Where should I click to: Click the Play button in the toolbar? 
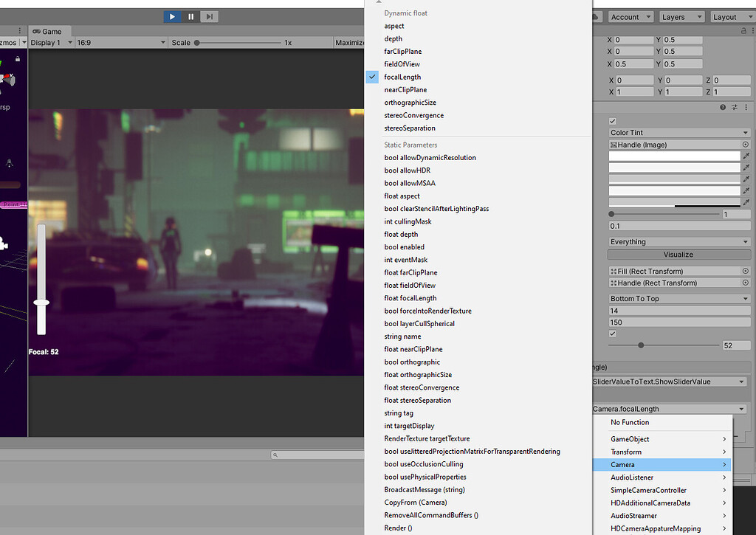point(172,17)
